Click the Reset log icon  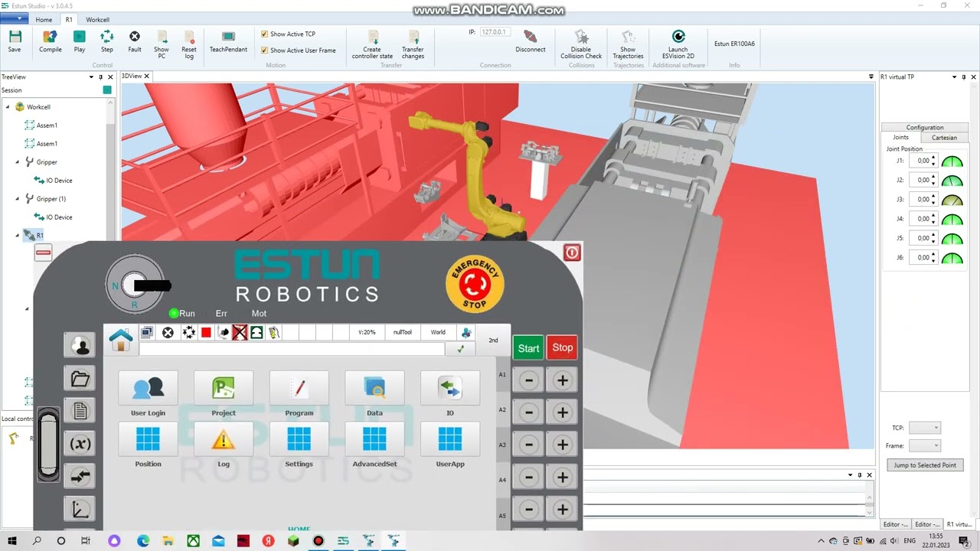189,44
